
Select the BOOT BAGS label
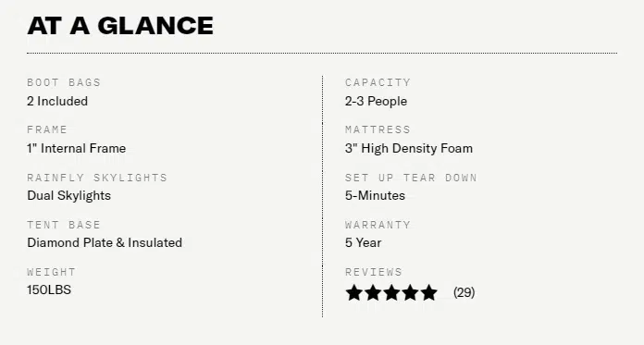64,82
